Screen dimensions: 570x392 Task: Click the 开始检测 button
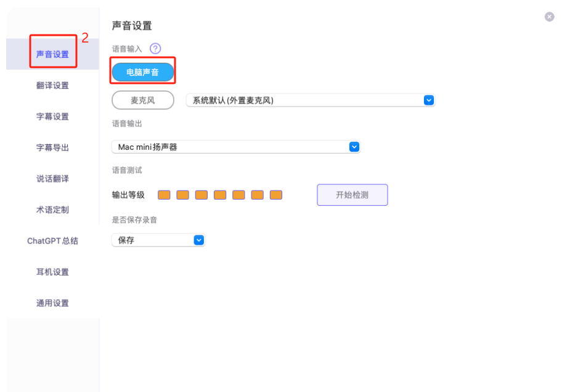[352, 195]
